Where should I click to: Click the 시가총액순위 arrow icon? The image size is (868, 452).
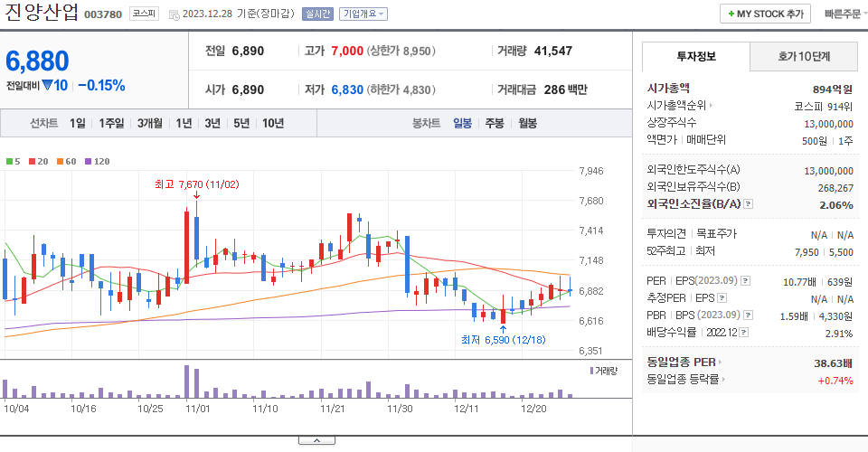712,106
